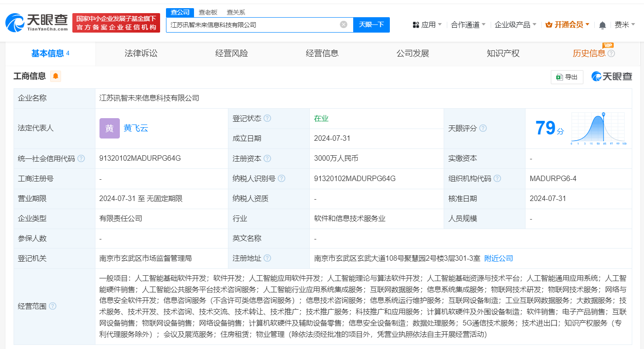Open the 附近公司 link

click(498, 258)
